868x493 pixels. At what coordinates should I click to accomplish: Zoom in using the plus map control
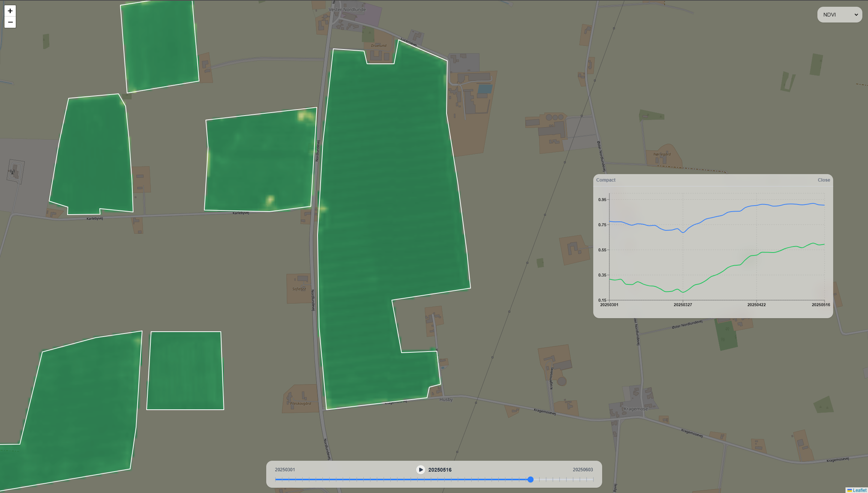10,12
